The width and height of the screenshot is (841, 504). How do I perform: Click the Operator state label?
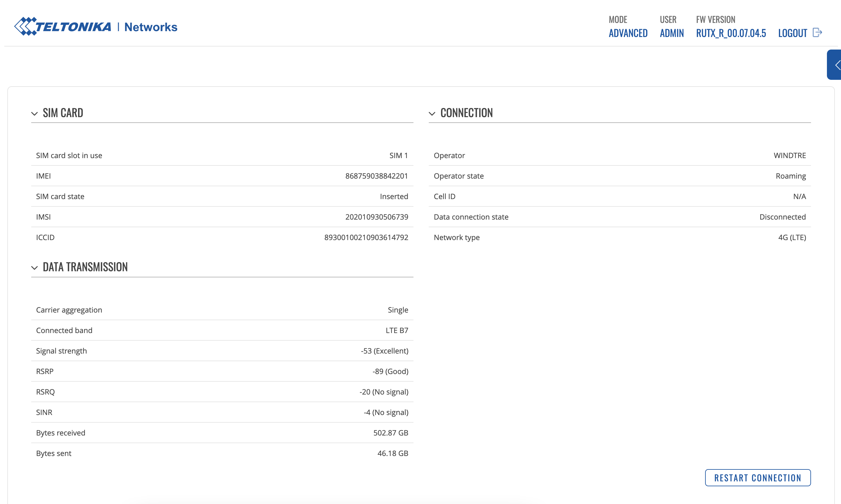pos(459,176)
